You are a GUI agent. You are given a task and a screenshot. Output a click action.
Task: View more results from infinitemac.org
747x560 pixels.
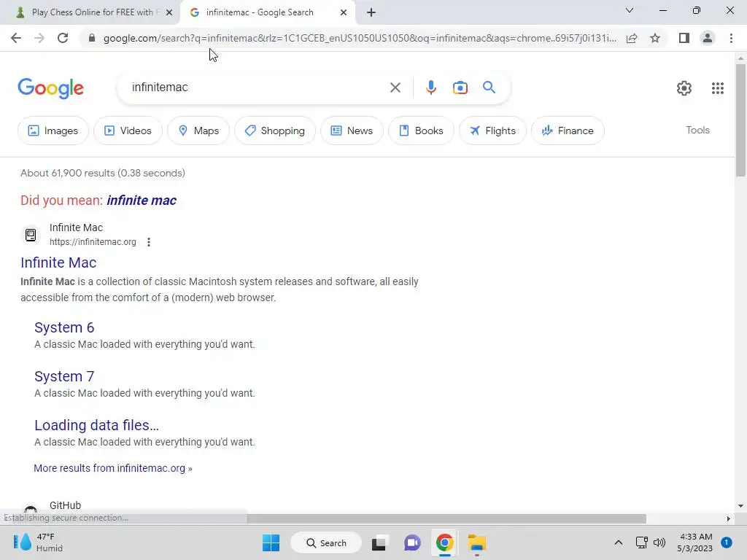pos(113,468)
